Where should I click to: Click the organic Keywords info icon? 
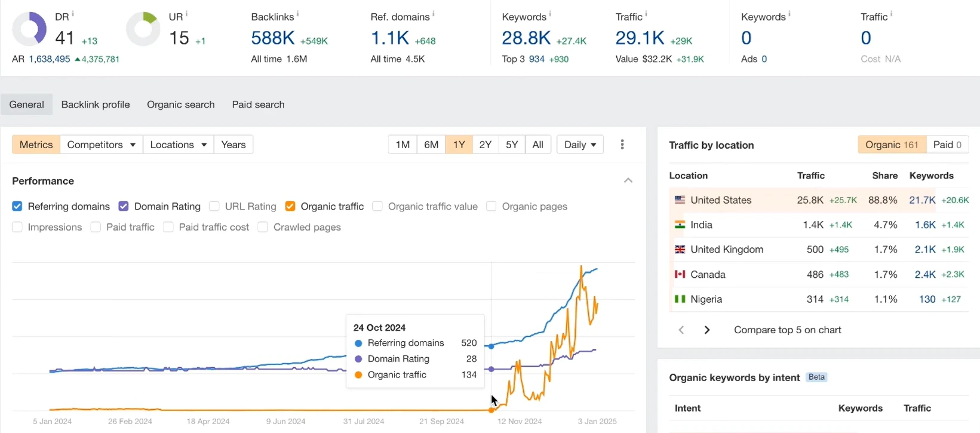[x=550, y=14]
